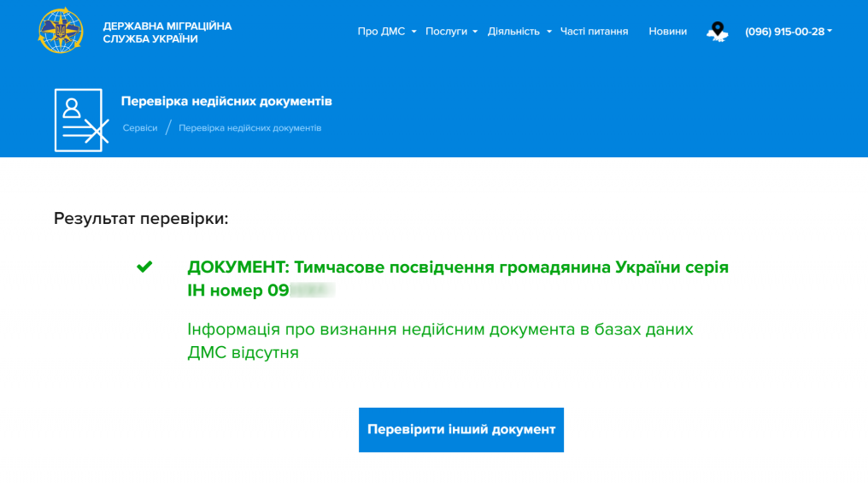Expand the arrow next to Про ДМС
The height and width of the screenshot is (488, 868).
413,32
